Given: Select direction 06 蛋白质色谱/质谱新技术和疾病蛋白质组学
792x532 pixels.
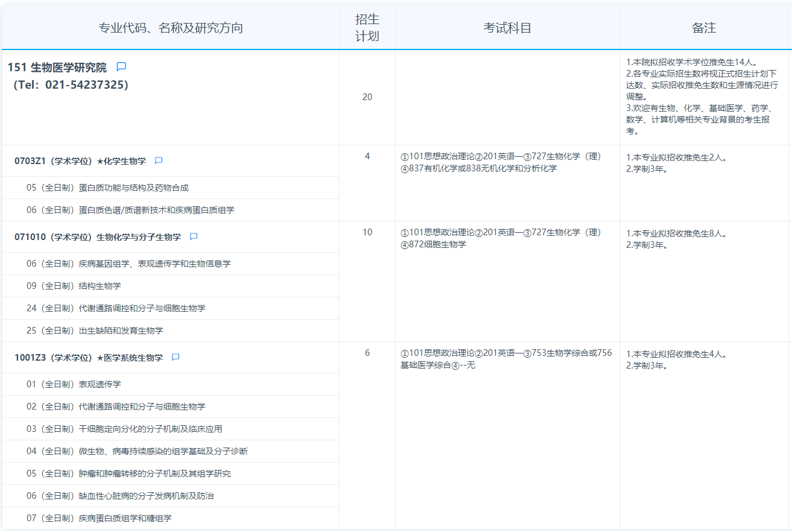Looking at the screenshot, I should (x=130, y=210).
